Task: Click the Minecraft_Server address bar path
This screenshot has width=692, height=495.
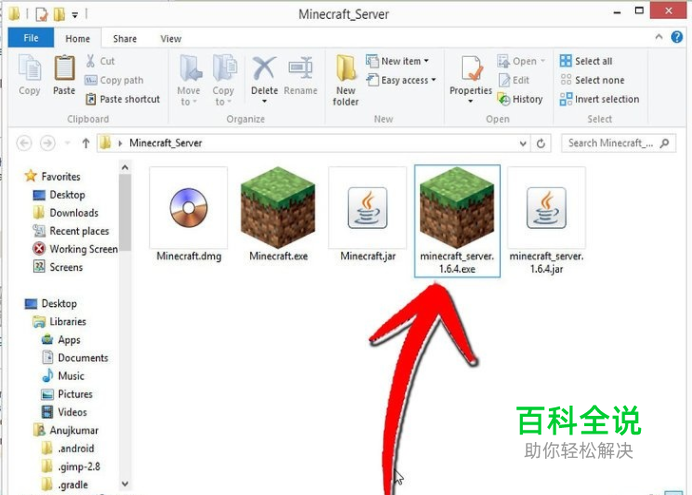Action: pos(165,143)
